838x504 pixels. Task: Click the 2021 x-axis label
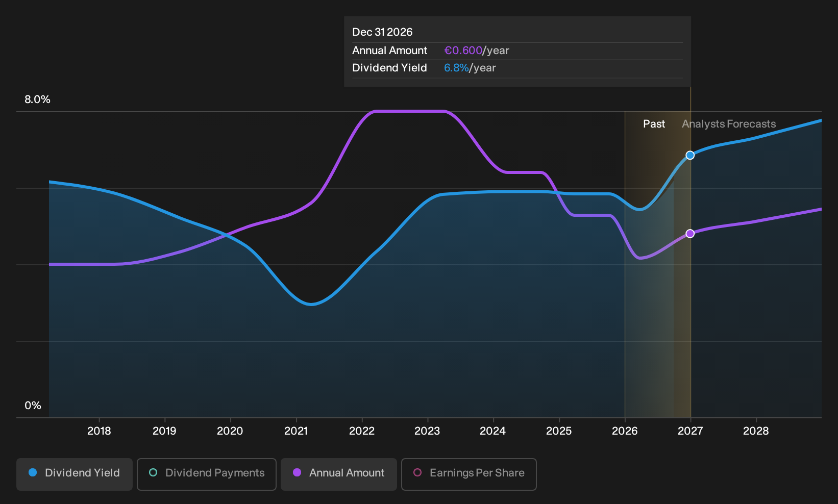296,431
